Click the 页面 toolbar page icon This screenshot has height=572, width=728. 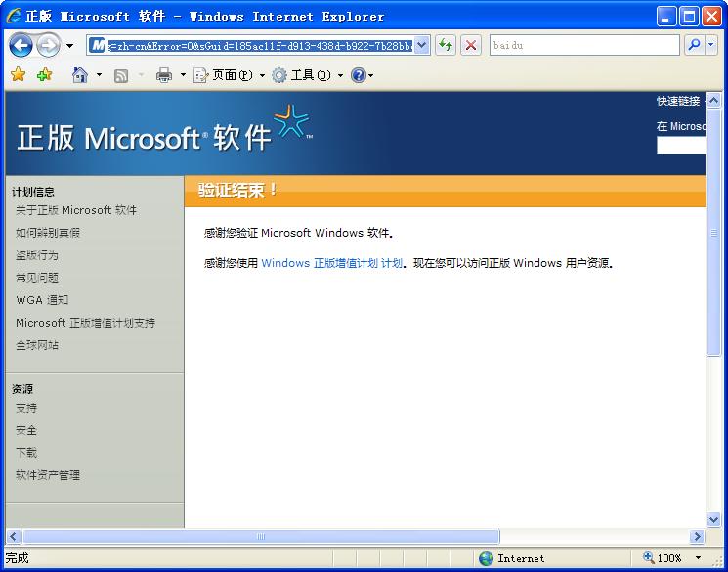[200, 75]
